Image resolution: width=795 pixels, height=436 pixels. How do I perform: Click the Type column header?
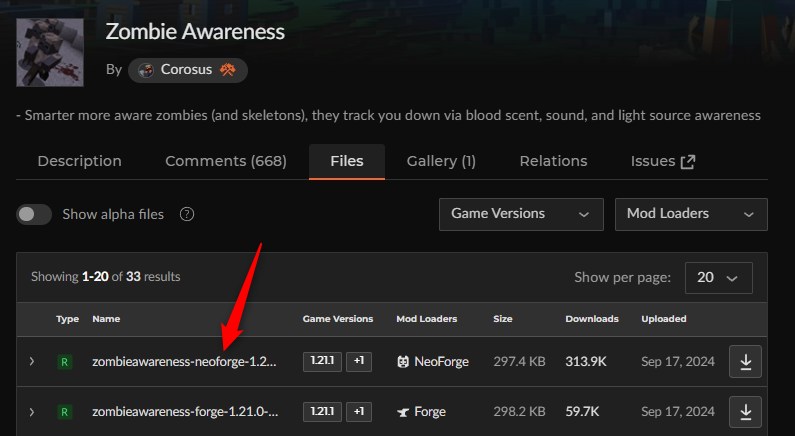67,319
